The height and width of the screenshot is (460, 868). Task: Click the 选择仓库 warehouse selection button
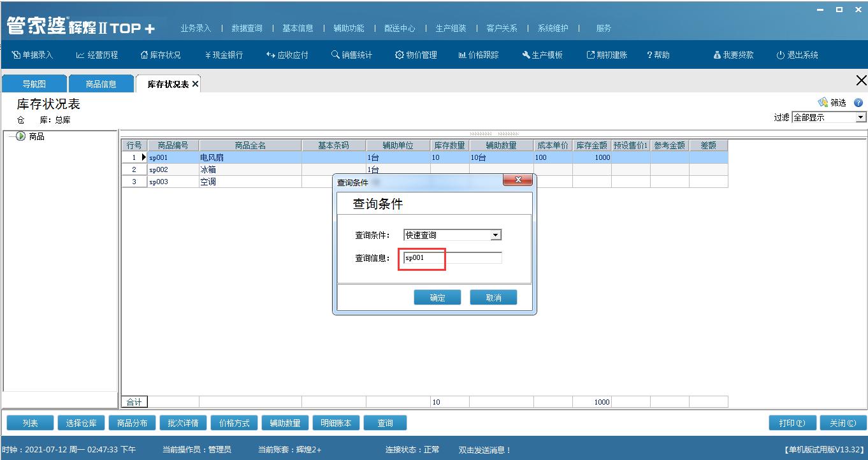(x=81, y=422)
